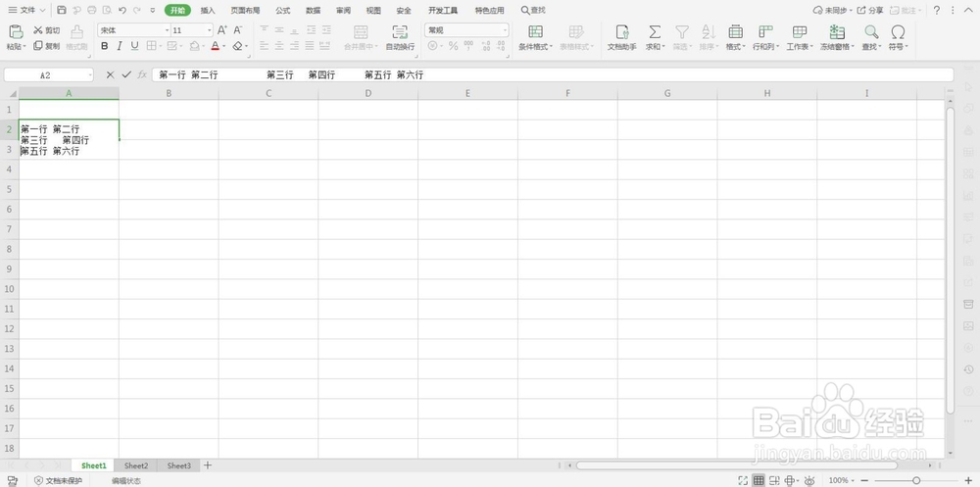
Task: Click the eye protection mode icon in status bar
Action: [x=809, y=480]
